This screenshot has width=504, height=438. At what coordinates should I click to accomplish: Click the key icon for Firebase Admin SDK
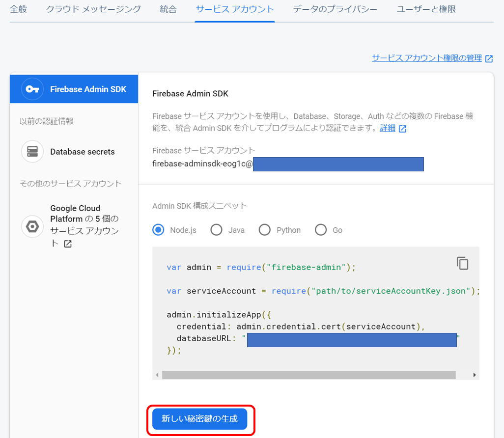[32, 89]
